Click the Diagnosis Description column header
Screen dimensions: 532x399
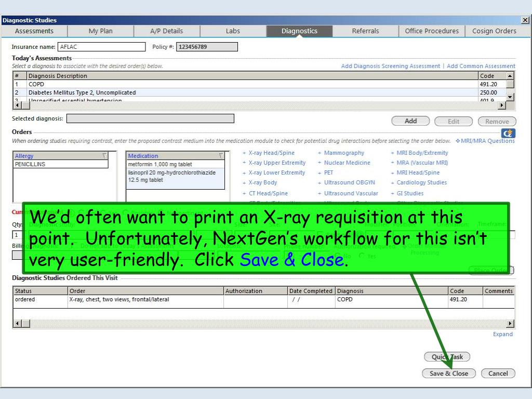(252, 76)
